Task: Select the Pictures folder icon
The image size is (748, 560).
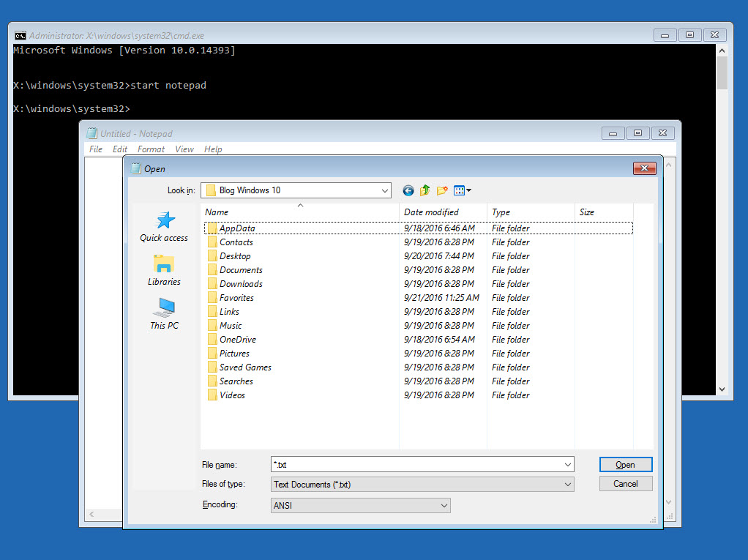Action: coord(212,354)
